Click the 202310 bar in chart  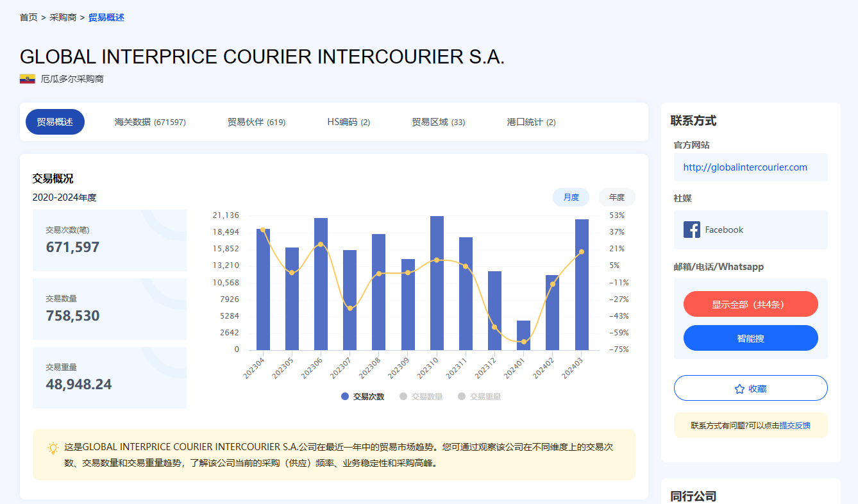(x=437, y=283)
